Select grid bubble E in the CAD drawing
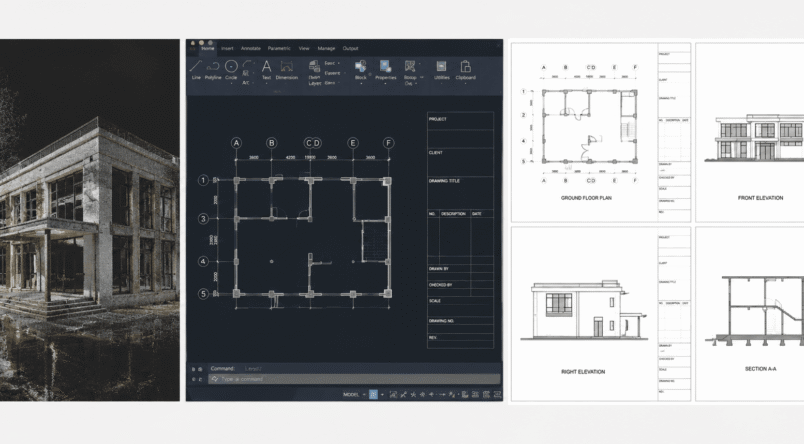Screen dimensions: 804x444 tap(353, 143)
